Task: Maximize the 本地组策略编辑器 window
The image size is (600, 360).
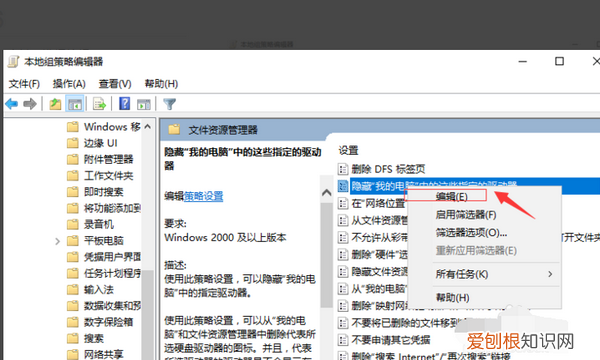Action: point(559,61)
